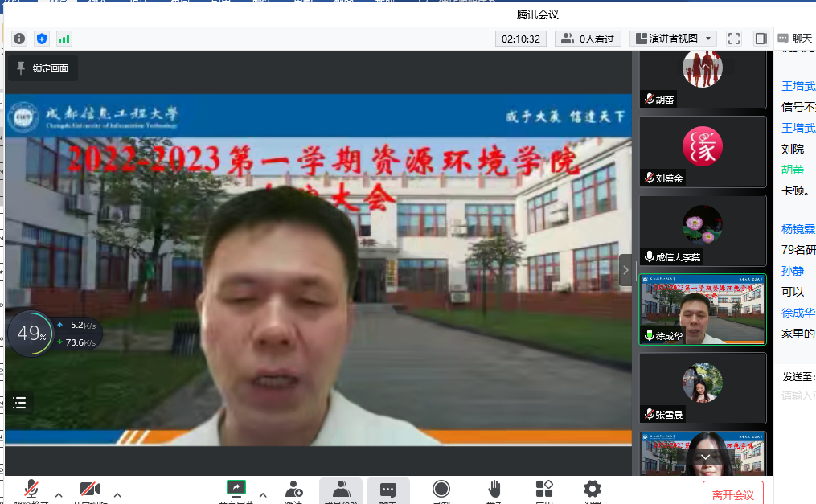Expand the audio options arrow
The image size is (816, 504).
click(59, 494)
